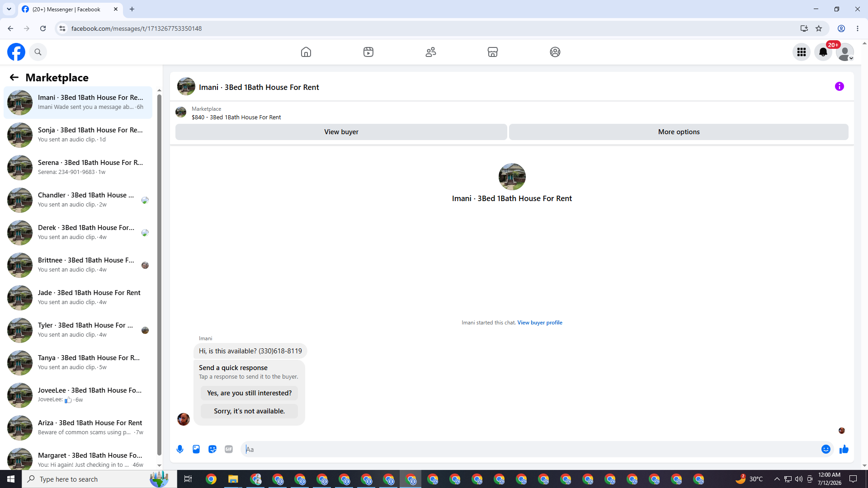Open conversation information icon
868x488 pixels.
pos(840,86)
